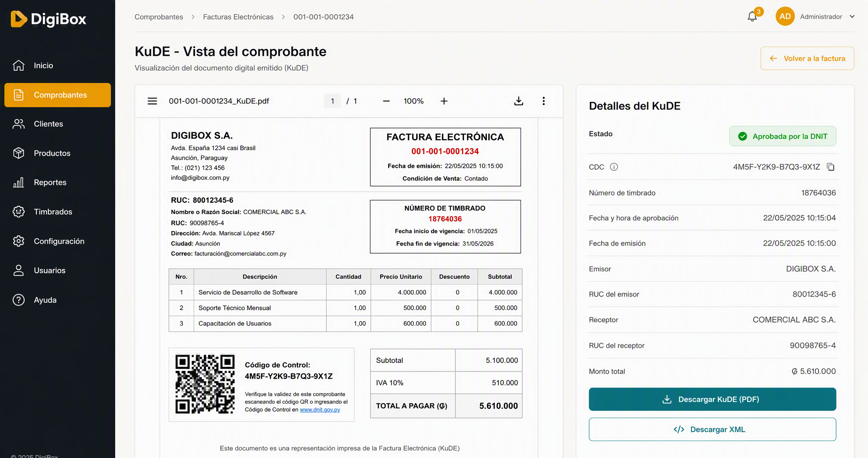The width and height of the screenshot is (868, 458).
Task: Select Servicio de Desarrollo de Software row
Action: (x=345, y=292)
